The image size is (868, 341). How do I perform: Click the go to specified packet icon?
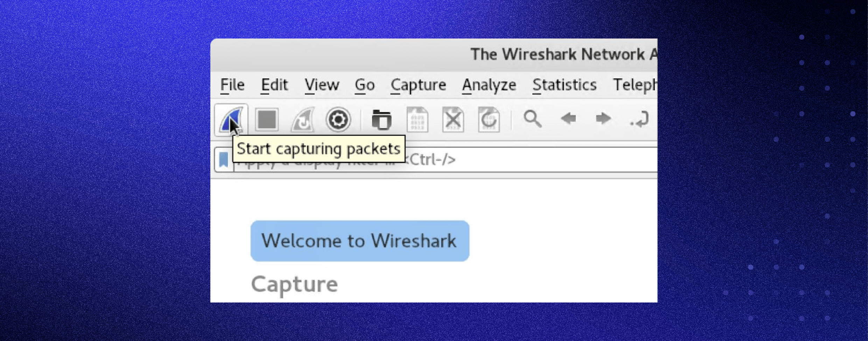click(x=639, y=119)
